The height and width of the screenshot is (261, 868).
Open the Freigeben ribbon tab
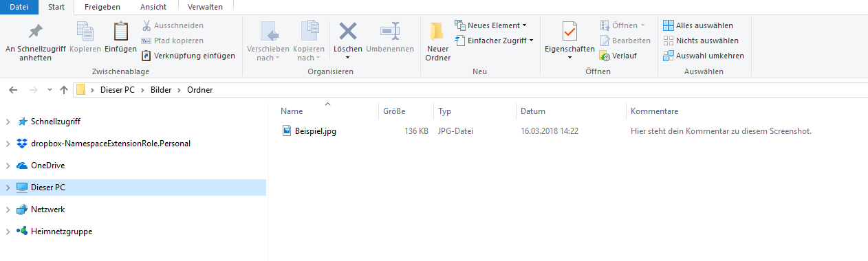coord(102,7)
